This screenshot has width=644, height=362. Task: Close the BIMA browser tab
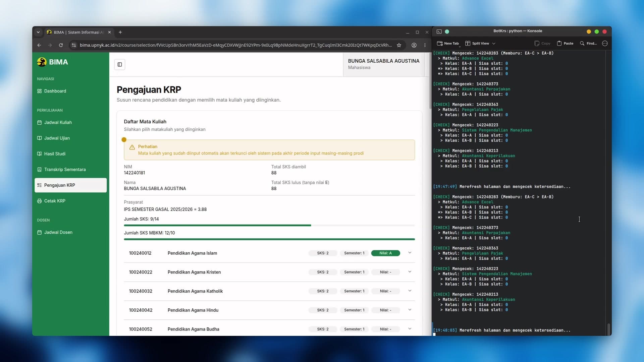109,32
